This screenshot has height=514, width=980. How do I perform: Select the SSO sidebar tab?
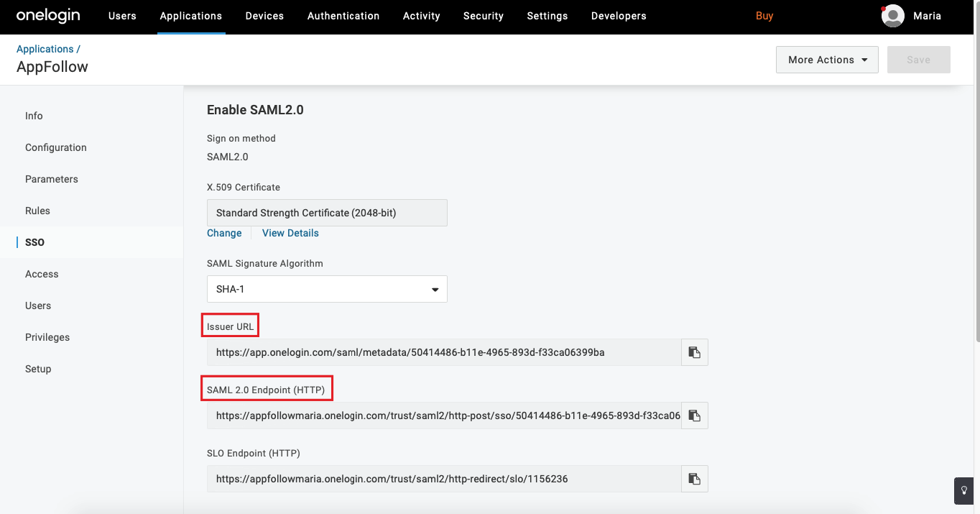(34, 242)
